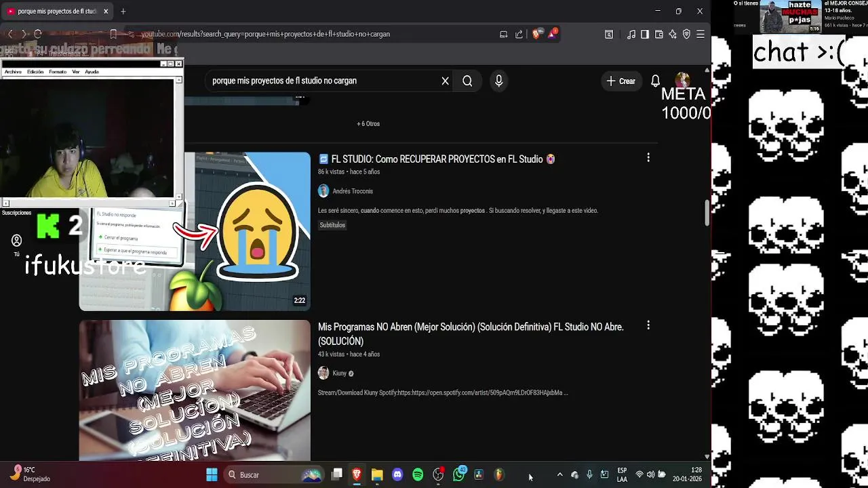
Task: Show hidden system tray icons chevron
Action: click(559, 474)
